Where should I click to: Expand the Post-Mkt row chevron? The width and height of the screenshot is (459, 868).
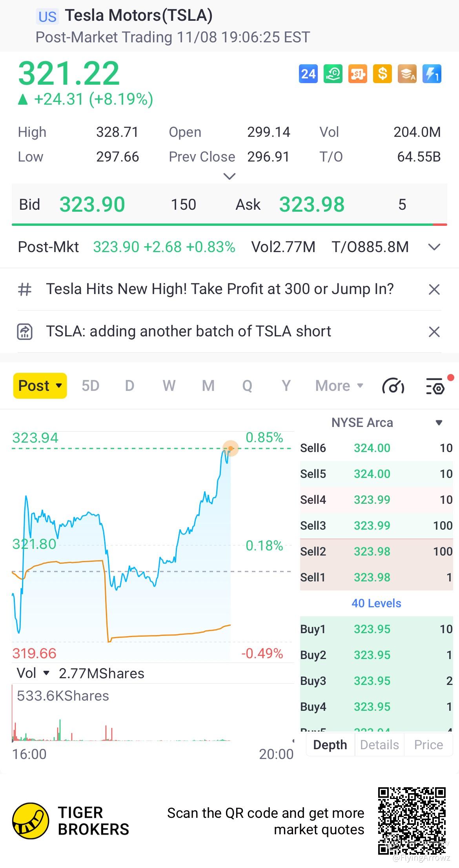[434, 247]
